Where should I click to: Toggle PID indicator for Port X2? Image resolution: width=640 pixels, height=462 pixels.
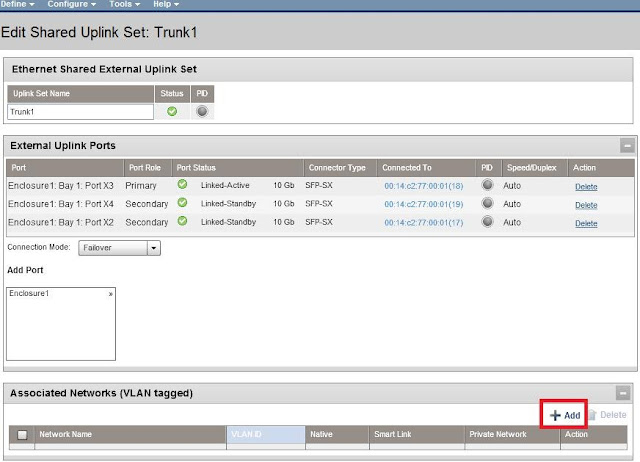487,222
